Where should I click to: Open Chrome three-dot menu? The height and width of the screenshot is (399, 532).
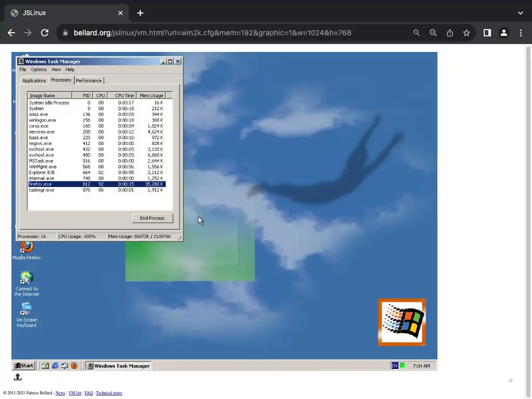[521, 33]
